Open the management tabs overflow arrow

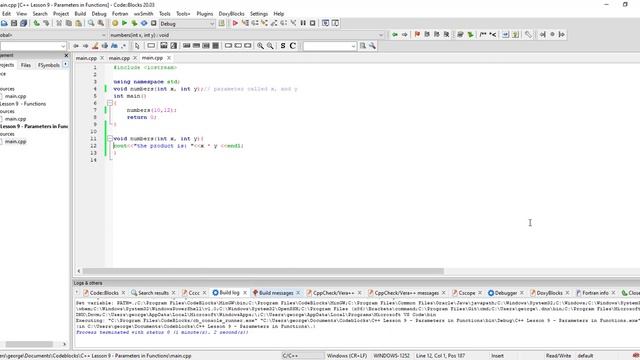(x=66, y=64)
